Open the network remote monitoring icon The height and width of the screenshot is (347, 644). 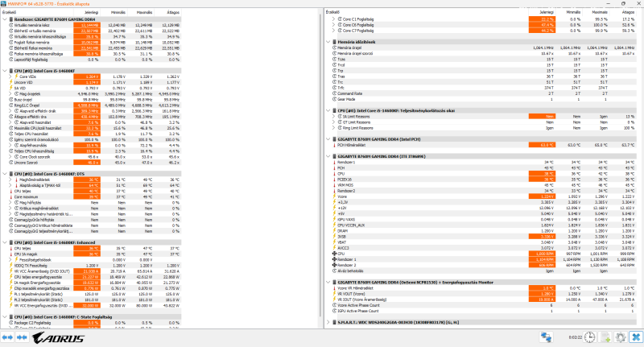[546, 337]
